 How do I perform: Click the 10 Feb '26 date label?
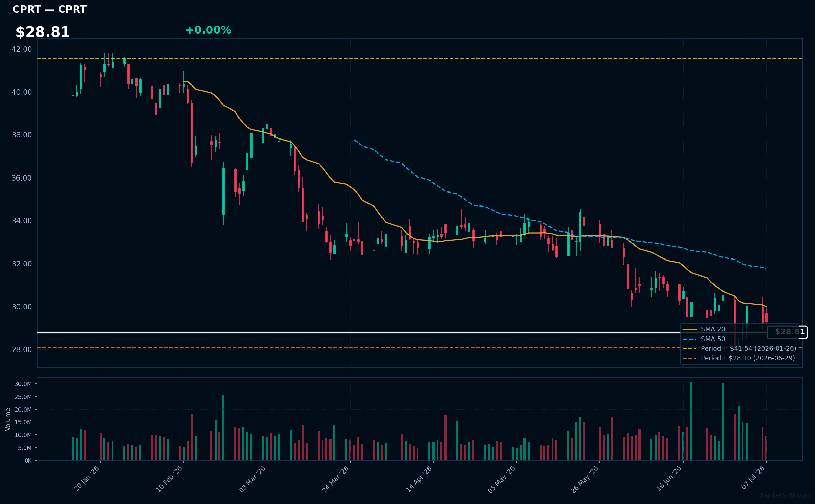click(x=169, y=479)
